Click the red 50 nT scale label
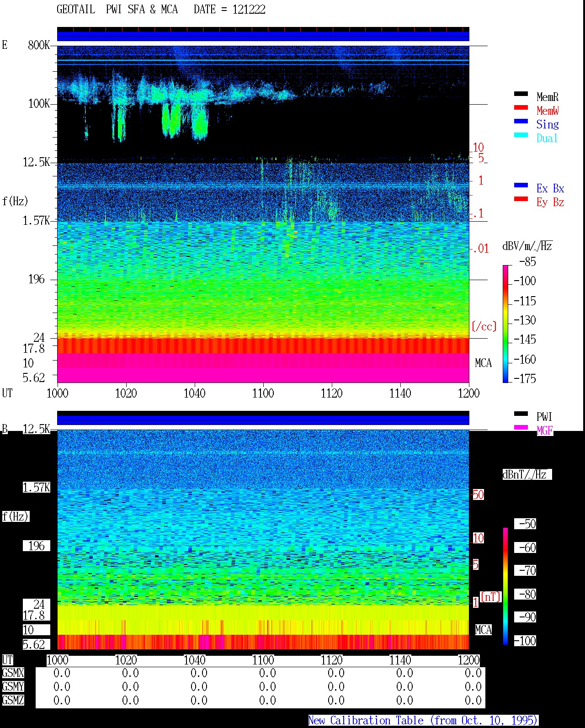 (478, 494)
